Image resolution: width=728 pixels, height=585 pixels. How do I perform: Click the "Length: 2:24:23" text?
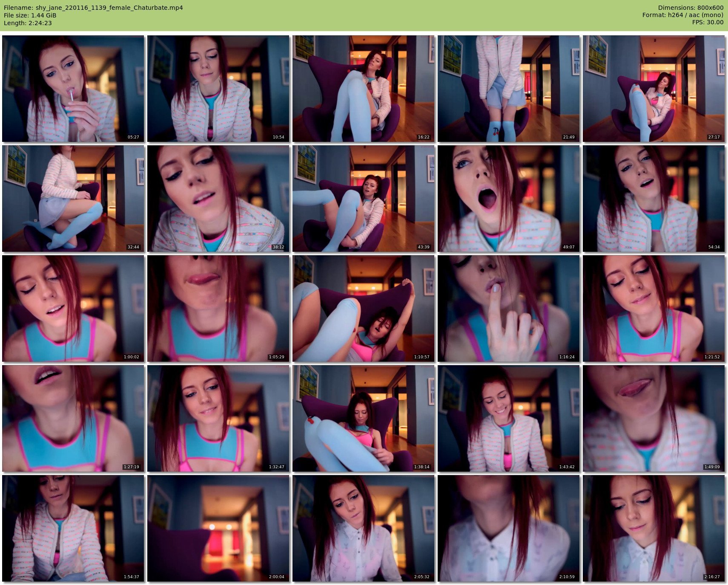[x=28, y=23]
